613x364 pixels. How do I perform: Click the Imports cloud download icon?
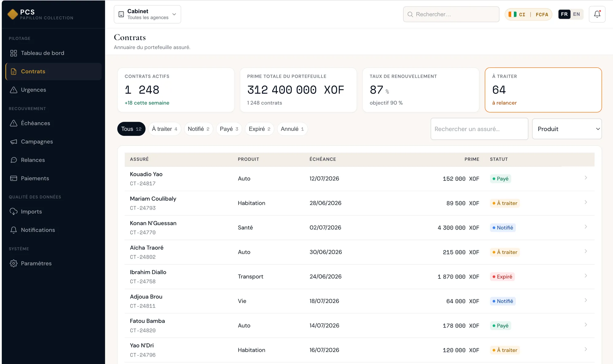13,212
